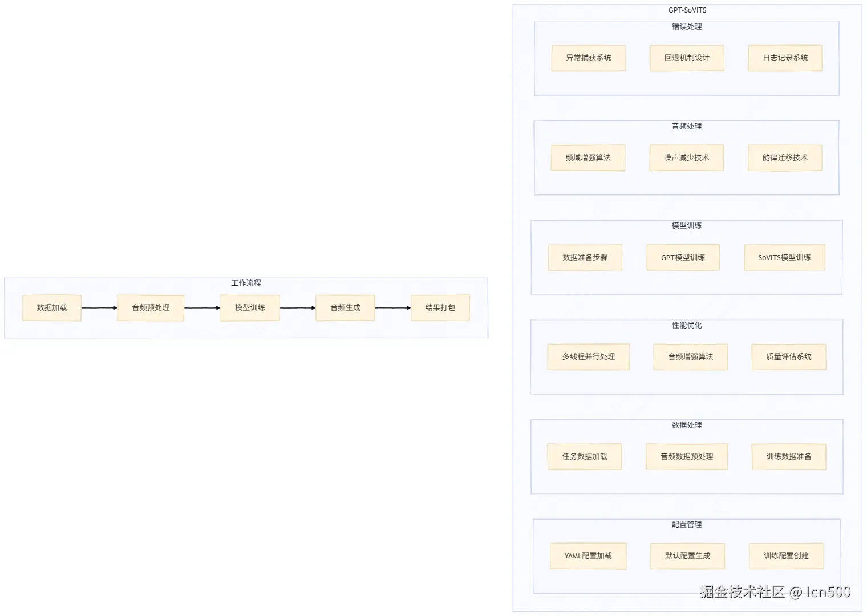Click the 模型训练 group heading on the right
Screen dimensions: 867x616
click(687, 225)
